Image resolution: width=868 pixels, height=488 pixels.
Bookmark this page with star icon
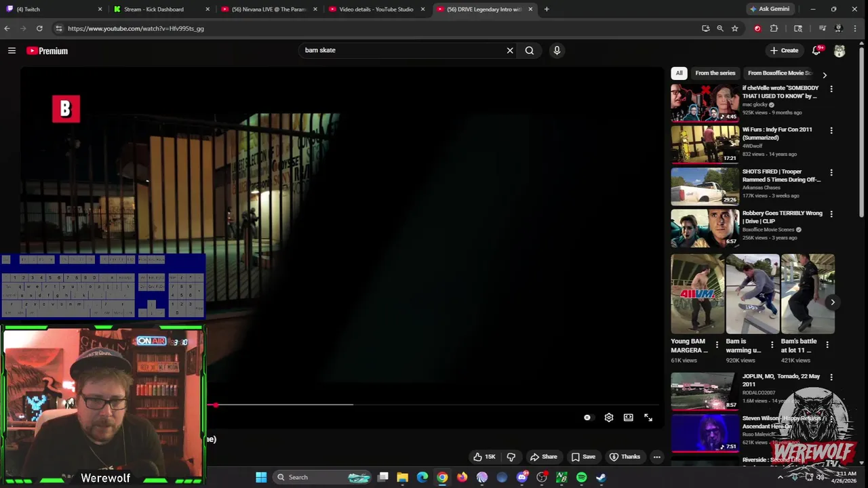click(734, 28)
